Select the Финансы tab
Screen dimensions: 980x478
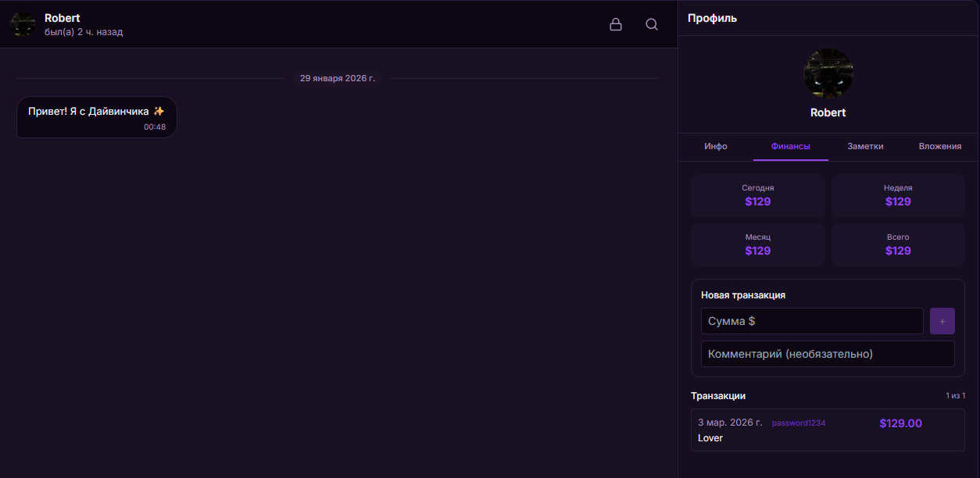coord(790,146)
